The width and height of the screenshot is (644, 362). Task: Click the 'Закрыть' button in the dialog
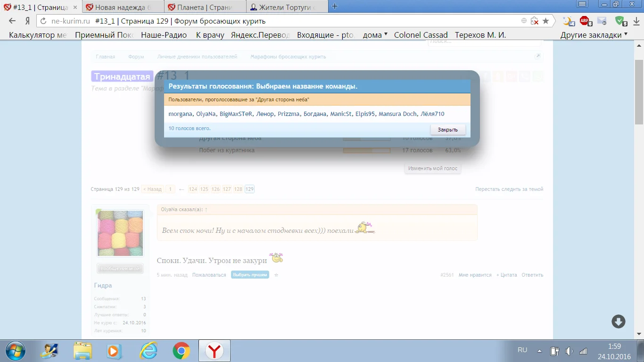coord(448,130)
